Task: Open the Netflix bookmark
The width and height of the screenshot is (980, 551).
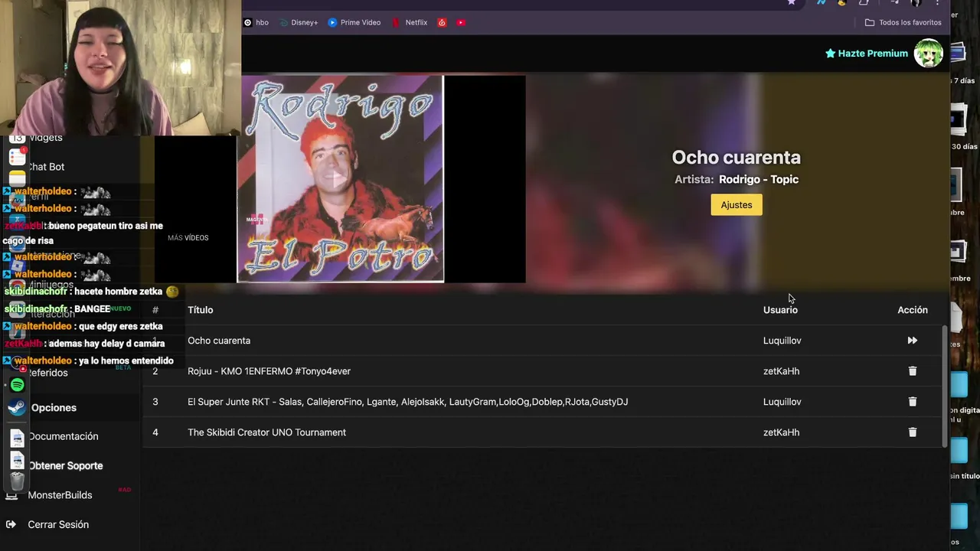Action: click(x=410, y=22)
